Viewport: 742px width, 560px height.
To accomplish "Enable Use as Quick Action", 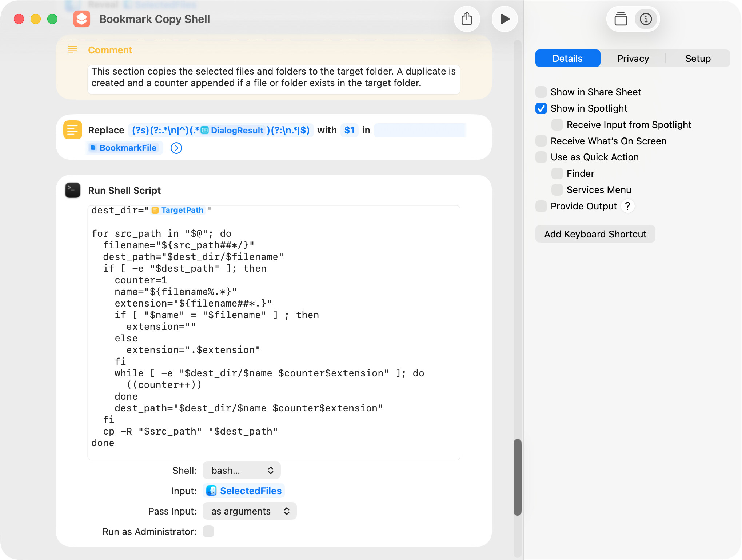I will pyautogui.click(x=541, y=157).
